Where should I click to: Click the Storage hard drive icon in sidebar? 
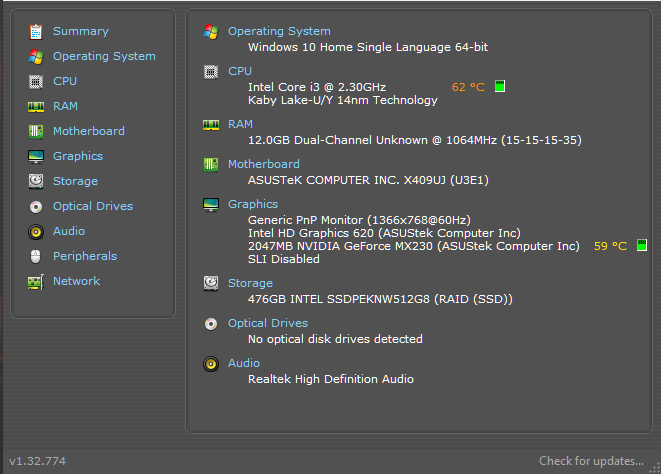36,181
